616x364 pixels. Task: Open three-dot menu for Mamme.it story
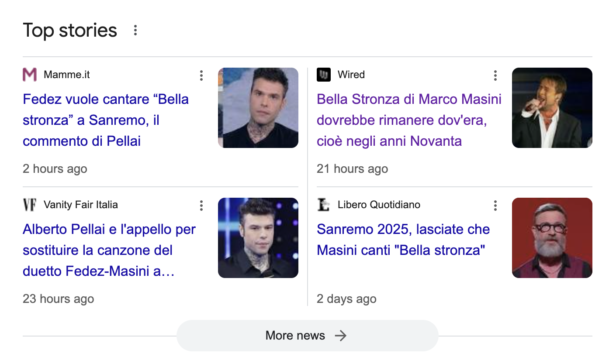pyautogui.click(x=201, y=76)
